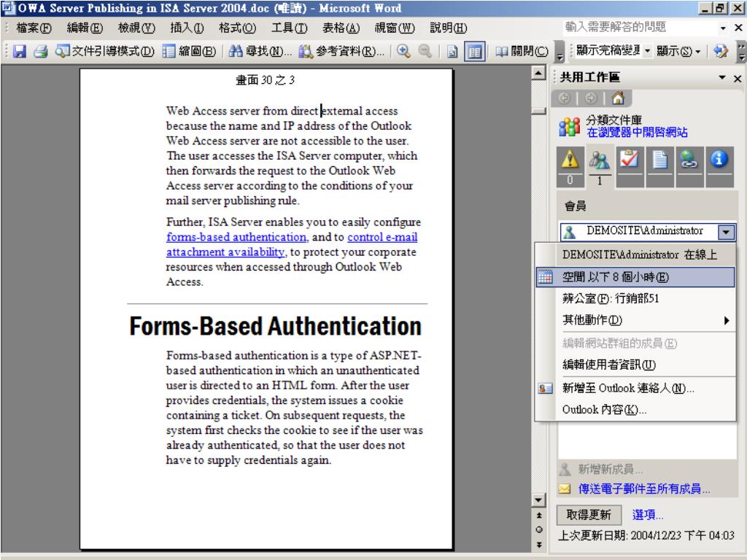Open 格式 menu
Viewport: 747px width, 560px height.
(237, 28)
